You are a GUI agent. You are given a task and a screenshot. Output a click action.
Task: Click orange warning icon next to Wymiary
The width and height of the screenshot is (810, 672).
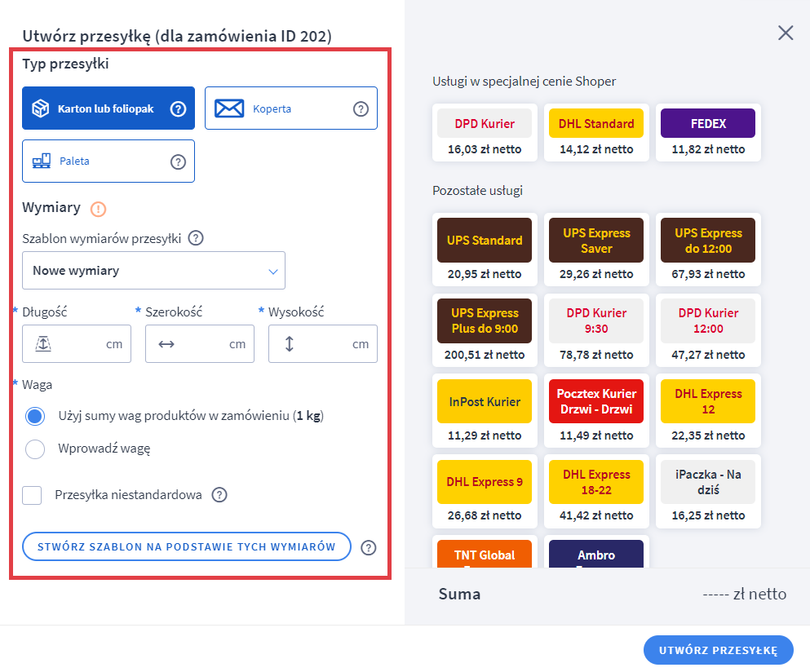pyautogui.click(x=99, y=209)
